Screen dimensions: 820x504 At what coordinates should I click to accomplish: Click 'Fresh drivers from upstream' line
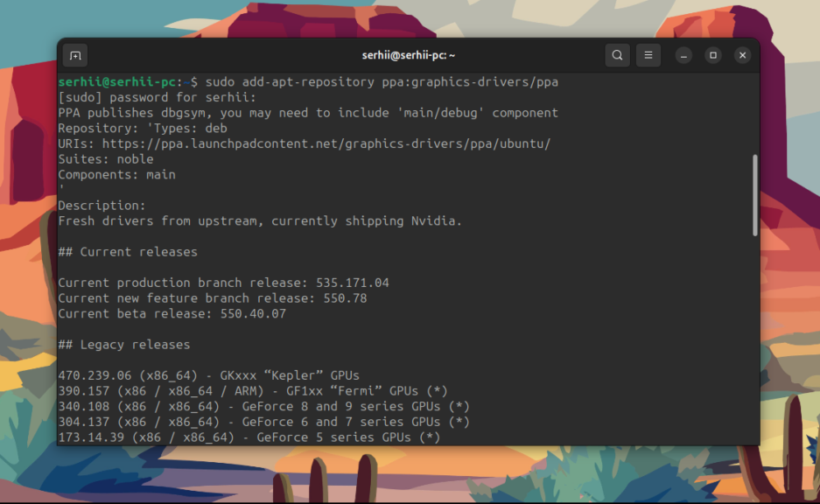pyautogui.click(x=260, y=221)
